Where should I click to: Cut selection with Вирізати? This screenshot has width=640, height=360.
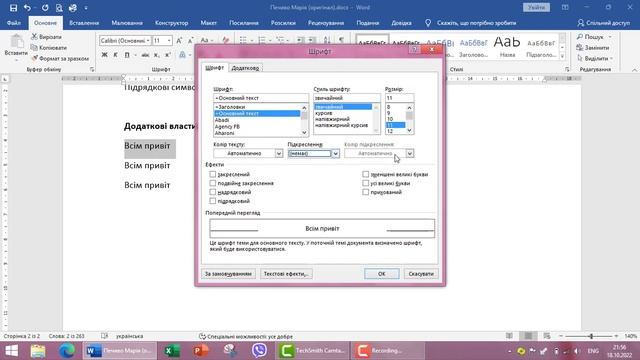coord(46,37)
